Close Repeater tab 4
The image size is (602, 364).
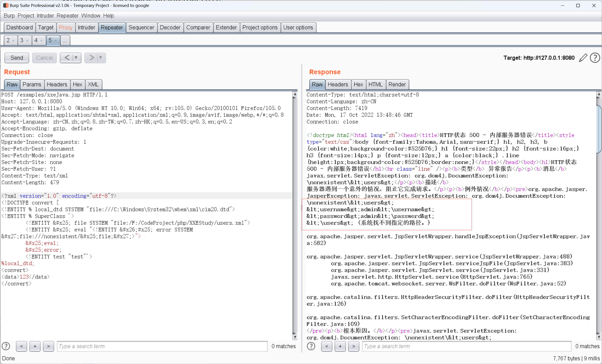pos(41,41)
